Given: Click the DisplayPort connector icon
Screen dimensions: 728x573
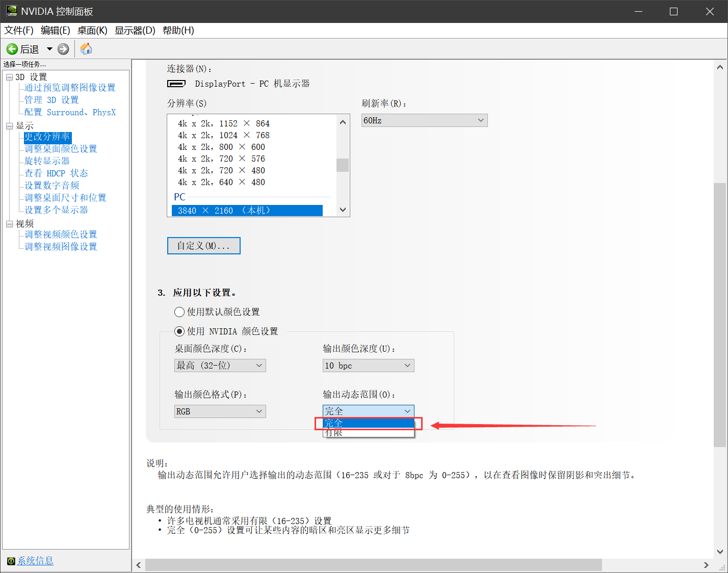Looking at the screenshot, I should (x=176, y=84).
